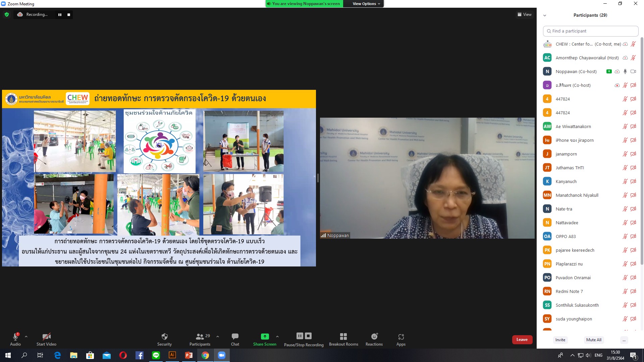Viewport: 644px width, 362px height.
Task: Expand share screen options arrow
Action: pyautogui.click(x=277, y=337)
